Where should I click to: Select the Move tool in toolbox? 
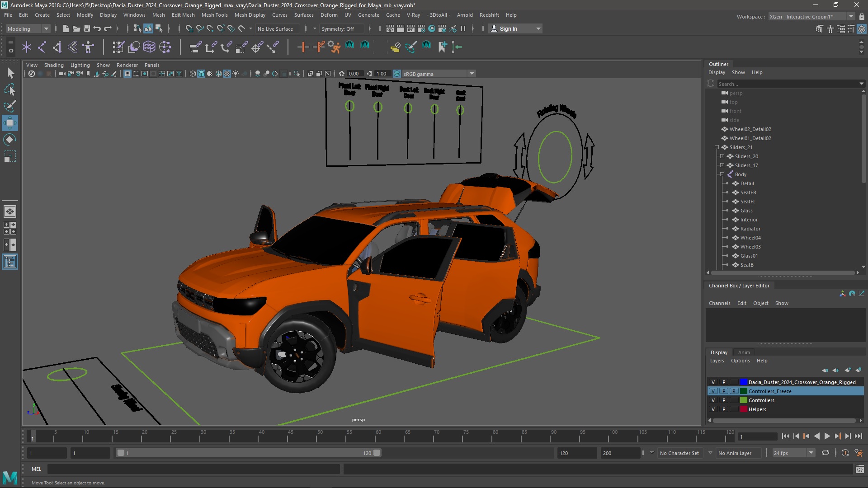point(10,123)
